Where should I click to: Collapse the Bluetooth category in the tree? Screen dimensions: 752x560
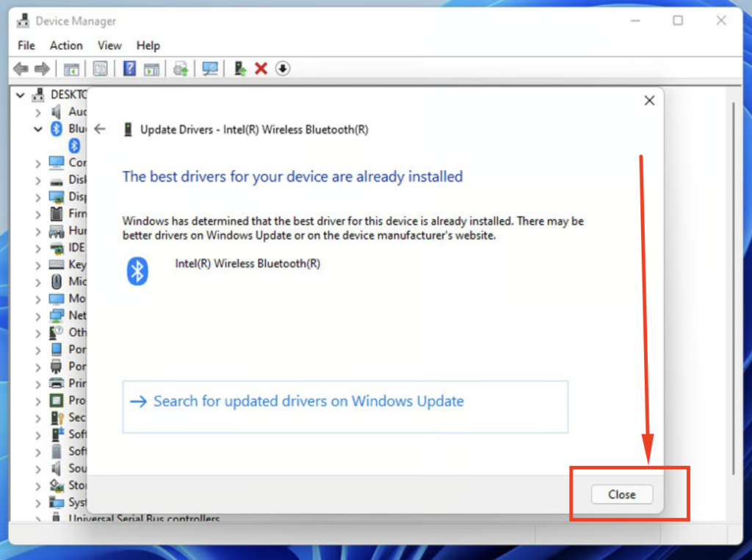click(x=38, y=129)
